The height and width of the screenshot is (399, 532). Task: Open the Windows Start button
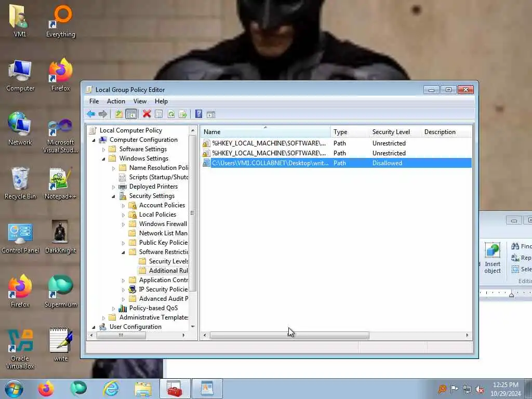click(x=14, y=389)
